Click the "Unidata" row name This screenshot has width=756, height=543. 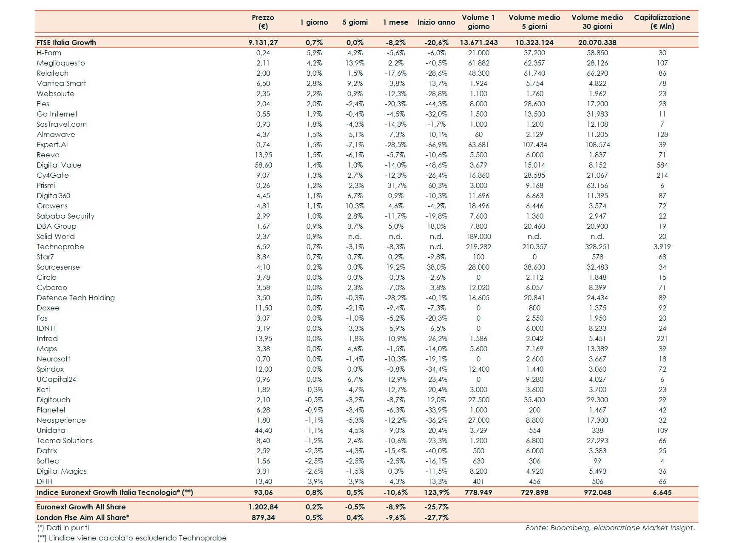(51, 430)
